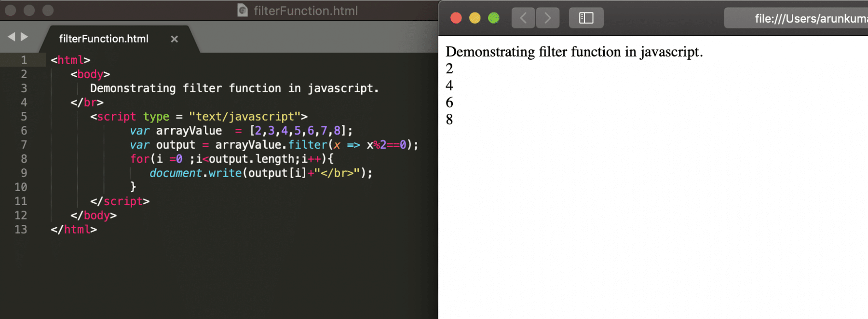
Task: Click the opening body tag on line 2
Action: [x=90, y=74]
